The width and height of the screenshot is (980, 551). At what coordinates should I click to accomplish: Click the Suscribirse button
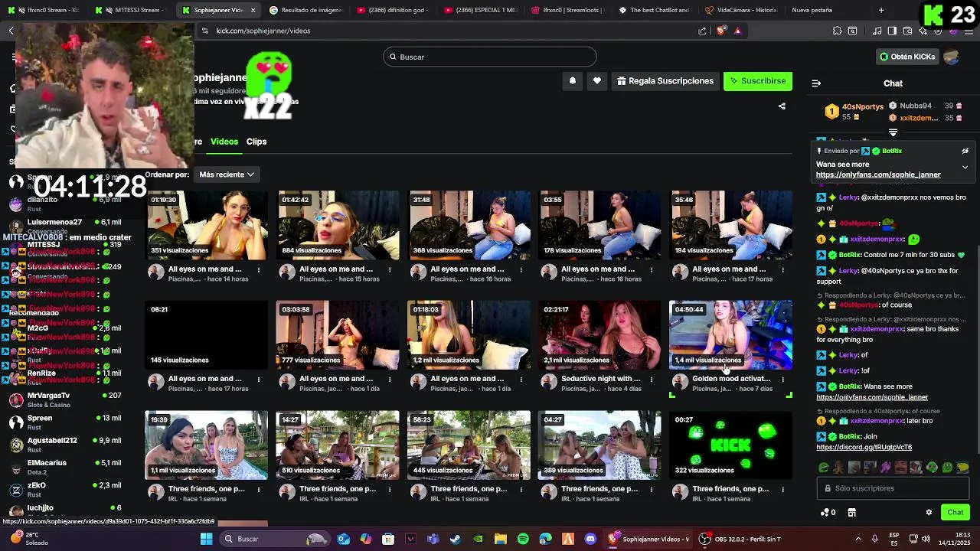pos(758,81)
